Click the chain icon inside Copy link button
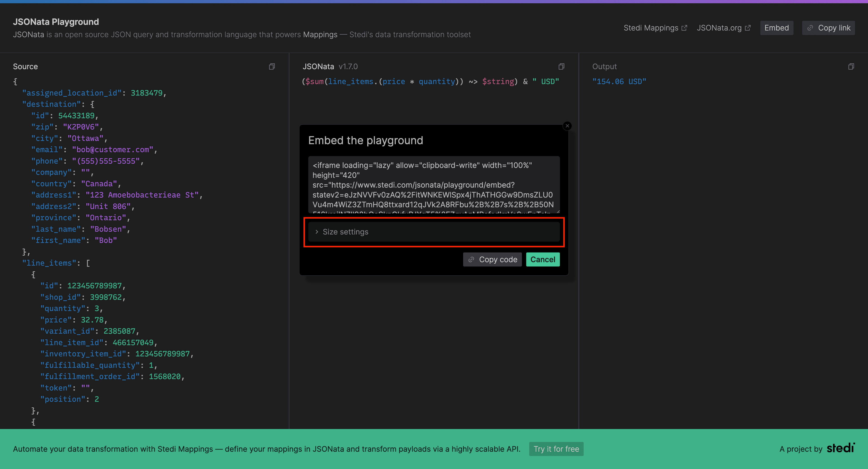This screenshot has width=868, height=469. (811, 28)
